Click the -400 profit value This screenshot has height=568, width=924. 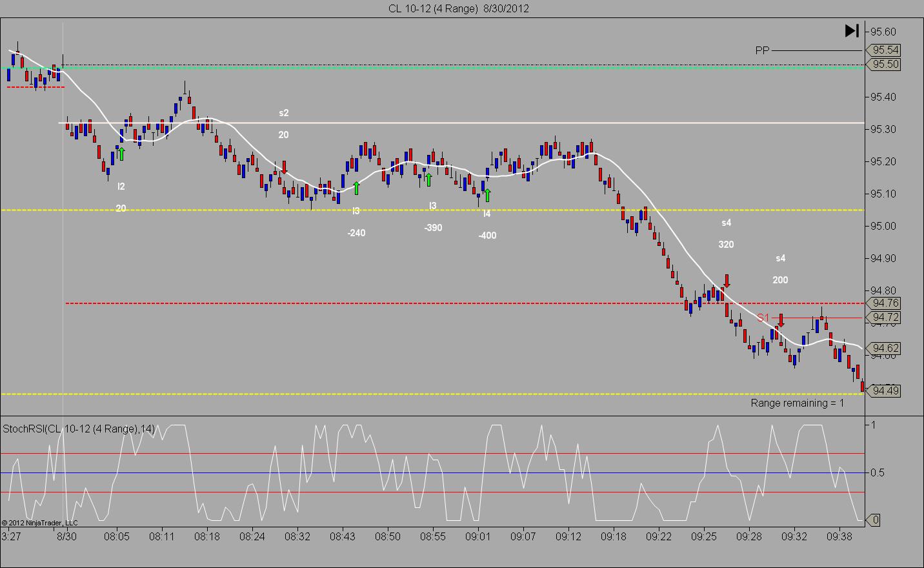pyautogui.click(x=487, y=236)
